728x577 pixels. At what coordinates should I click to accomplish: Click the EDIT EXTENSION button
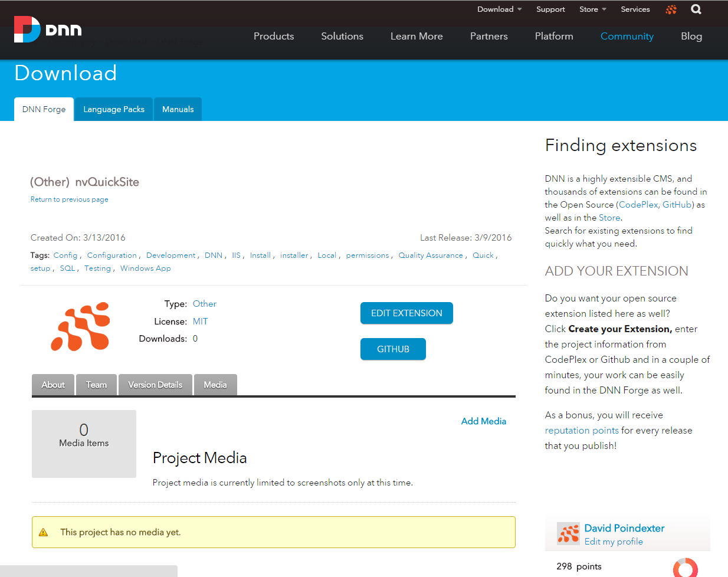pos(406,313)
